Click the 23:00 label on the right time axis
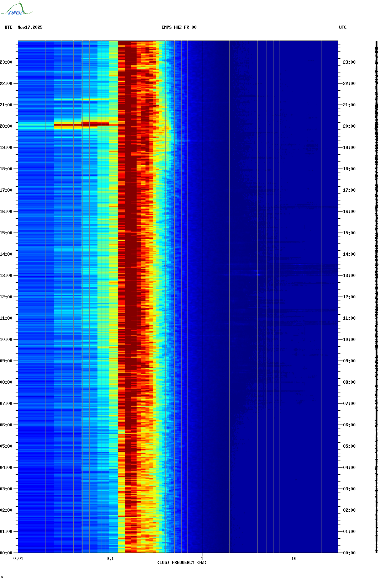The image size is (392, 581). tap(349, 62)
